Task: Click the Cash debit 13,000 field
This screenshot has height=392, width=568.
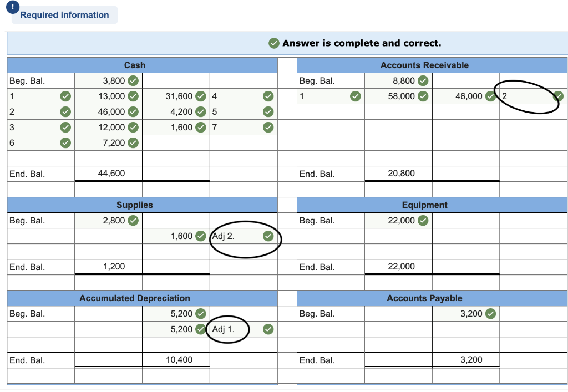Action: (108, 96)
